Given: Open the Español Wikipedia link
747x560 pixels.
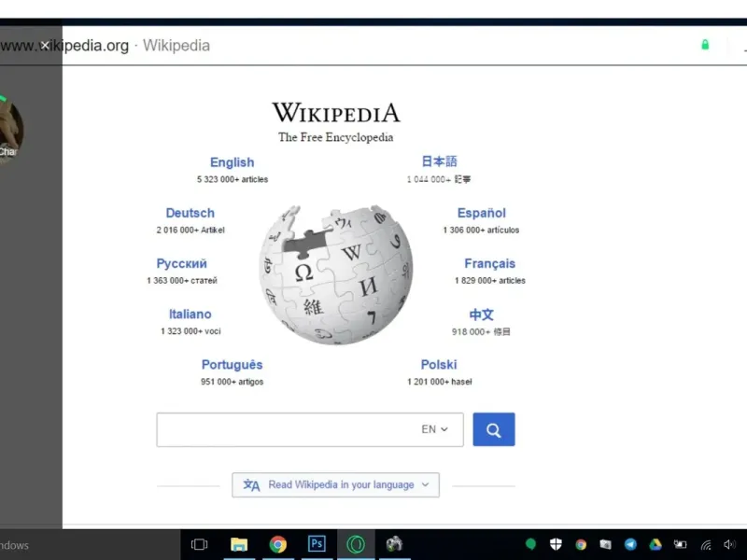Looking at the screenshot, I should (x=481, y=213).
